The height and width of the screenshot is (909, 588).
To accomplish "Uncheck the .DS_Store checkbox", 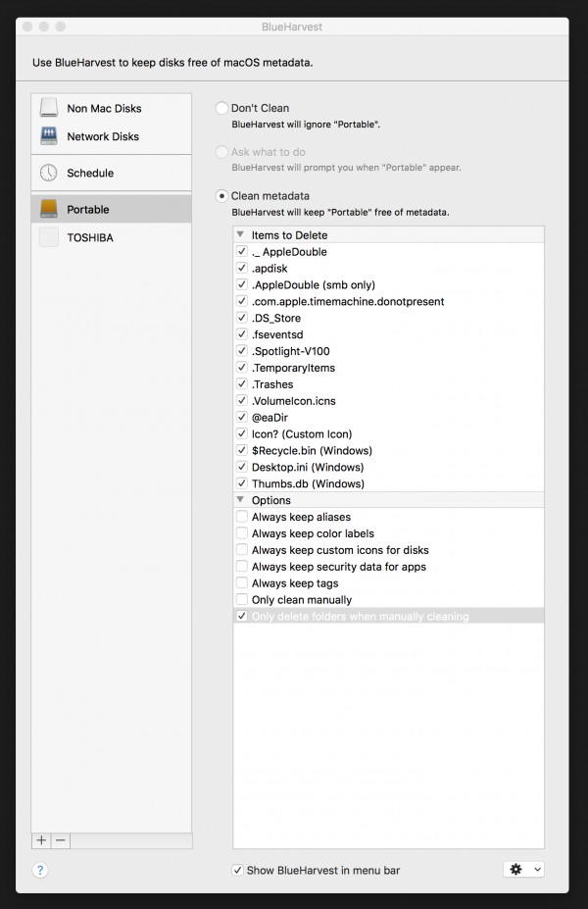I will click(242, 318).
